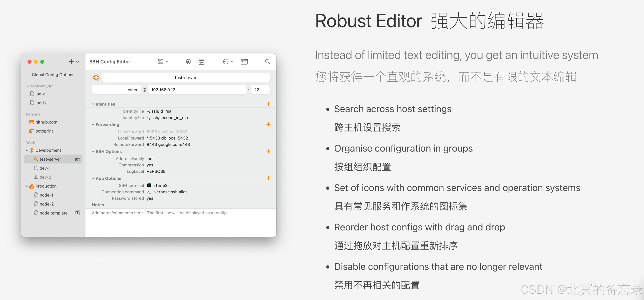This screenshot has height=300, width=644.
Task: Select the node template entry
Action: (x=53, y=213)
